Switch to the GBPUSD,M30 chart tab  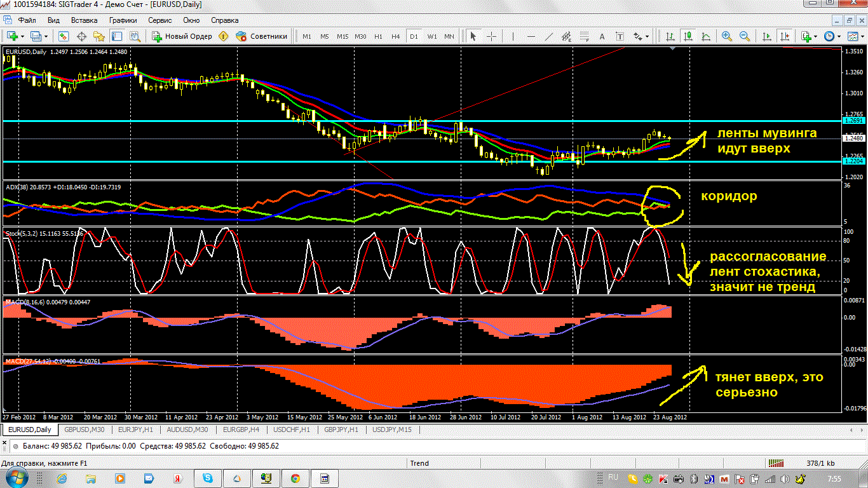pyautogui.click(x=83, y=430)
